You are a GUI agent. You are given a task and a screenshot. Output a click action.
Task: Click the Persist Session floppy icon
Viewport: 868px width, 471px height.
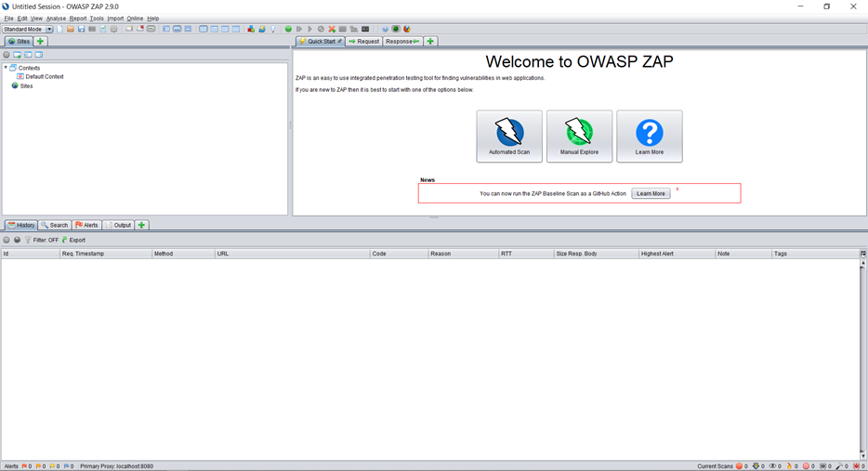point(81,29)
